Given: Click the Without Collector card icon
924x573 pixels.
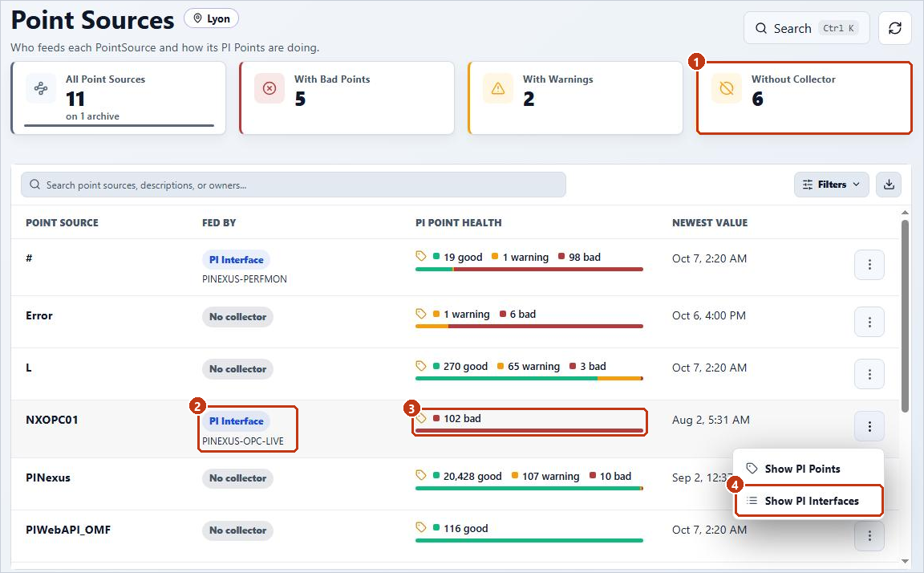Looking at the screenshot, I should pos(727,88).
